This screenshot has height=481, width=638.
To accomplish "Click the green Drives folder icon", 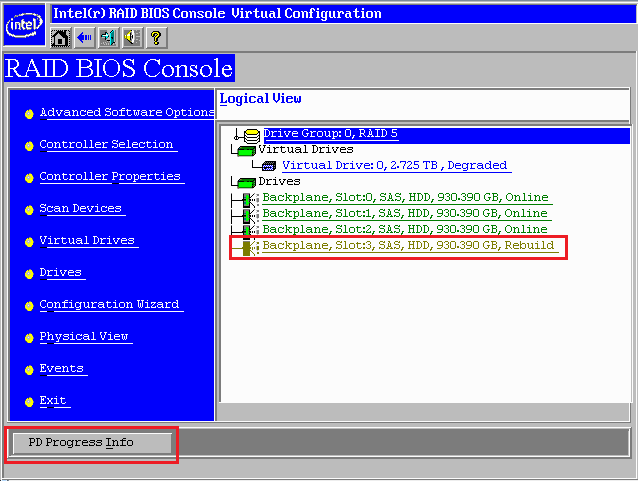I will (x=245, y=182).
